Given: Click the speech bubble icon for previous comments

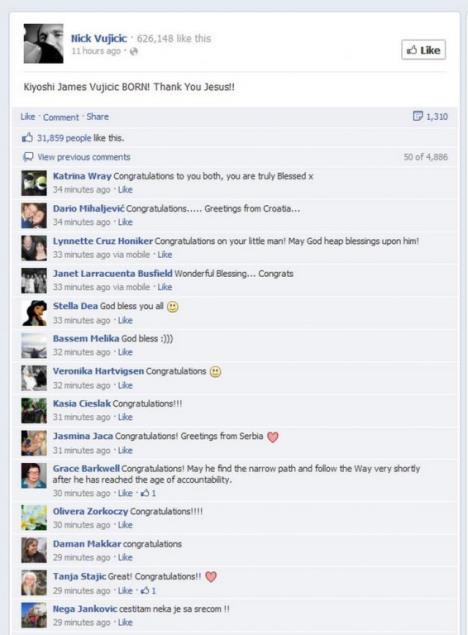Looking at the screenshot, I should point(28,157).
